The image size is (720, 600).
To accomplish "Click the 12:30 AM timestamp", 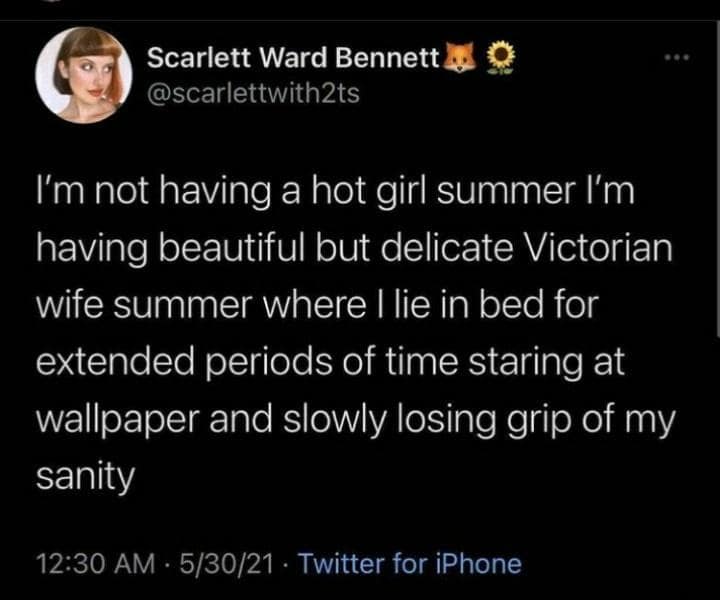I will point(92,563).
